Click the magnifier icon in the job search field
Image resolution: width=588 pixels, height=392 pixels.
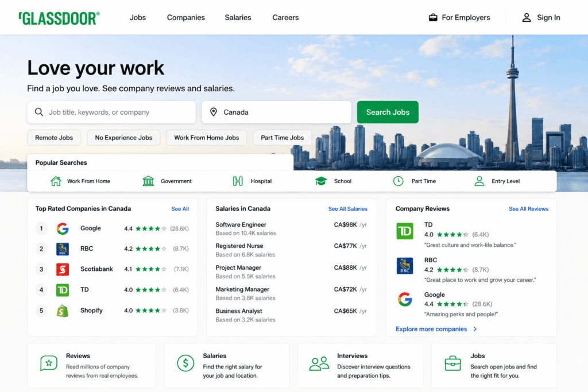pos(39,112)
